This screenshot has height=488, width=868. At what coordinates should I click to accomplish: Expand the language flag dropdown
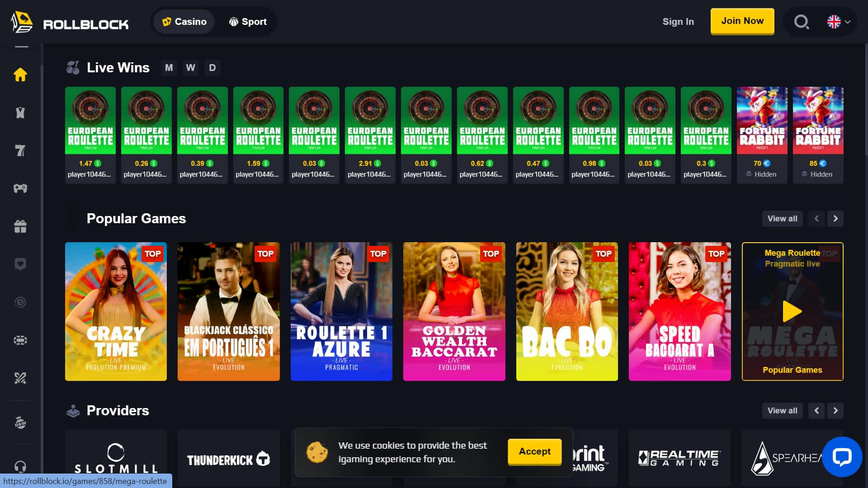[x=839, y=22]
